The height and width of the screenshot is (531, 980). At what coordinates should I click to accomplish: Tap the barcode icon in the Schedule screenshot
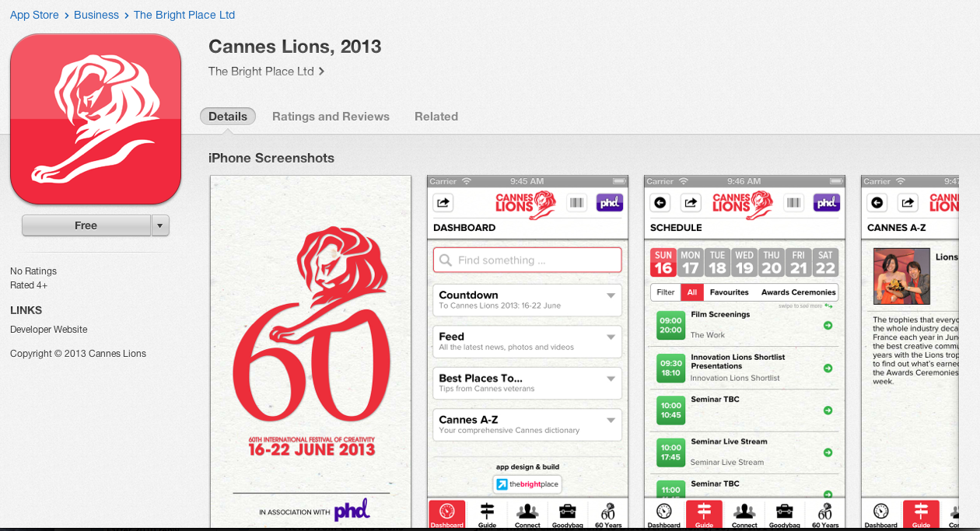(x=793, y=203)
